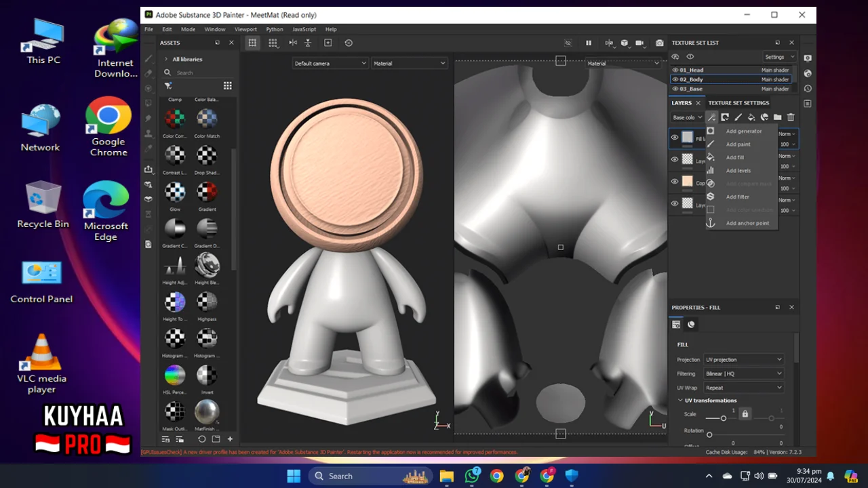Click the perspective grid view icon
Screen dimensions: 868x488
point(252,43)
